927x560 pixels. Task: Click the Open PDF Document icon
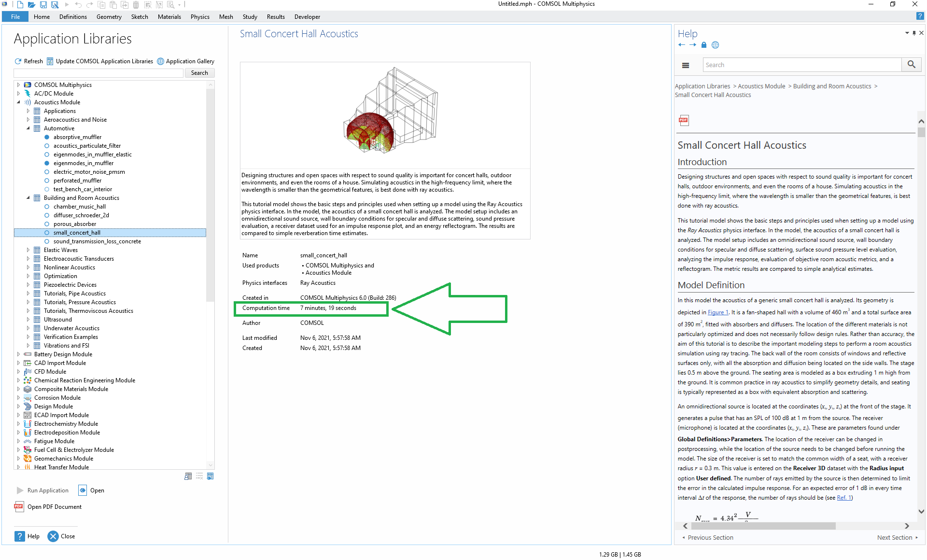pyautogui.click(x=19, y=506)
